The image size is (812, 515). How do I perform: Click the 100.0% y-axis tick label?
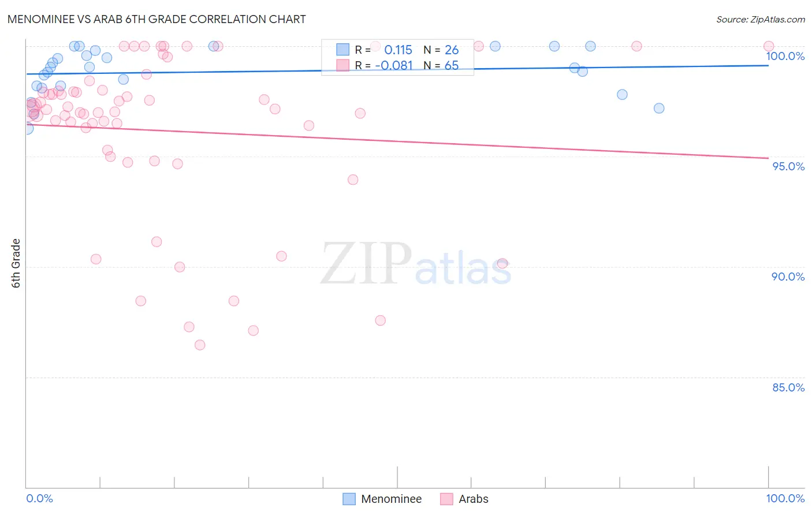[x=785, y=56]
